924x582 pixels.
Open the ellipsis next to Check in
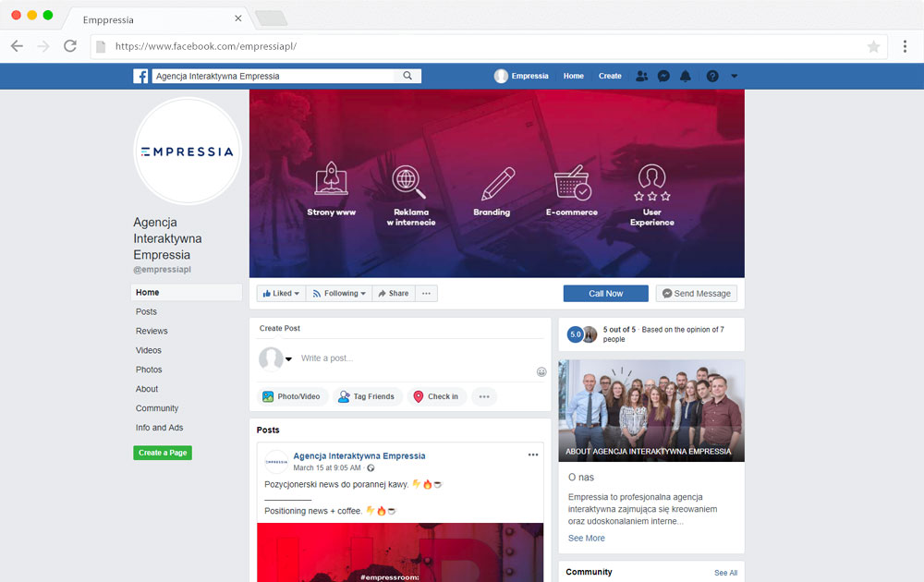coord(484,396)
